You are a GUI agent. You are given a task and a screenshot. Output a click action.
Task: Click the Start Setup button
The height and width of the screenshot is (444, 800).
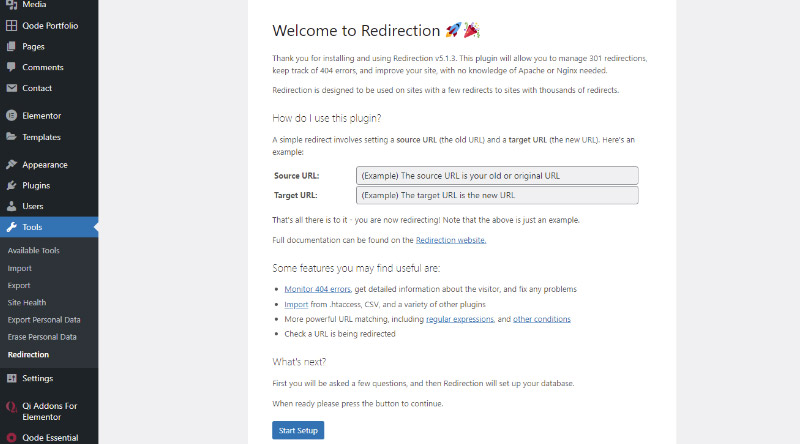coord(298,430)
